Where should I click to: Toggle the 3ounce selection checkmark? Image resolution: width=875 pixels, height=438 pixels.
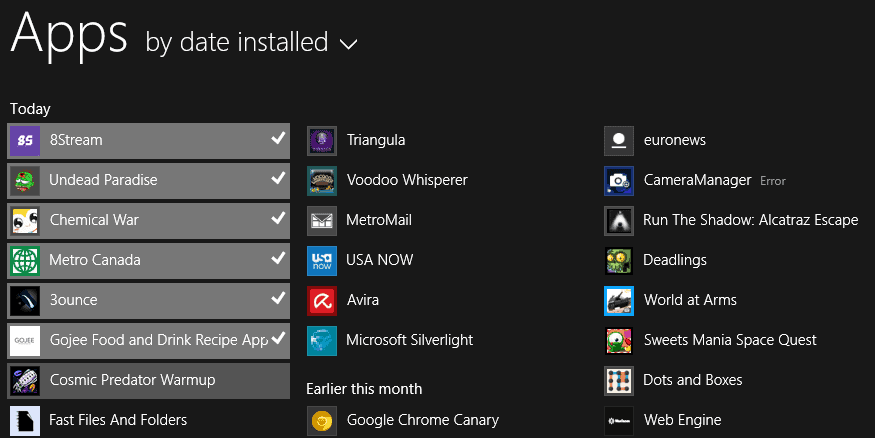pos(278,298)
